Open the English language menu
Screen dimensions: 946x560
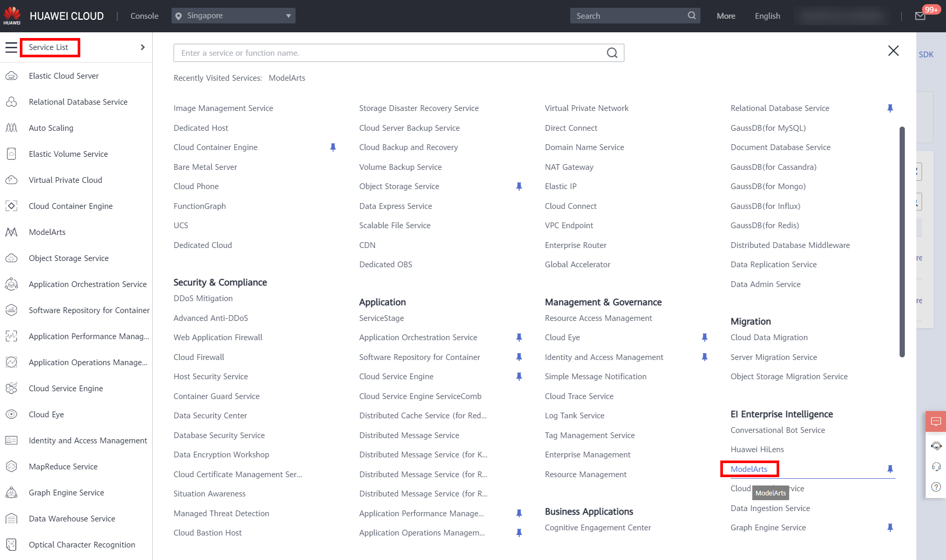pyautogui.click(x=767, y=16)
